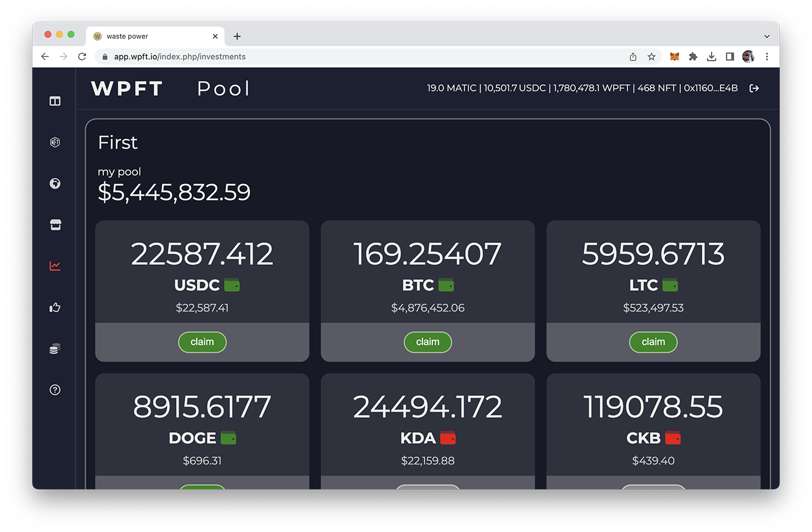Click the wallet address 0x1160...E4B
This screenshot has height=532, width=812.
(x=711, y=88)
